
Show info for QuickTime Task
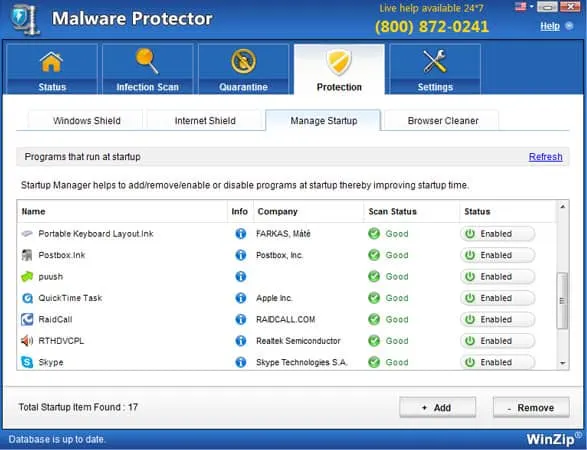pyautogui.click(x=241, y=298)
